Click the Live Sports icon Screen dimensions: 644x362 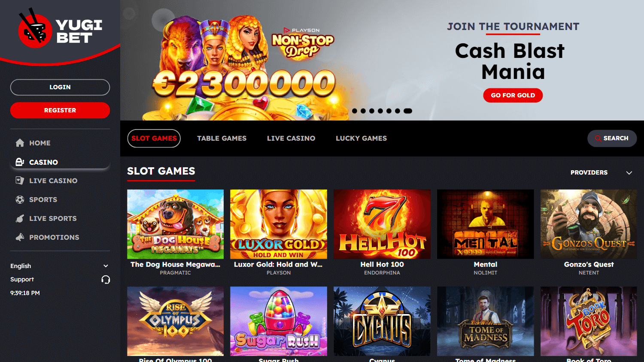tap(20, 218)
